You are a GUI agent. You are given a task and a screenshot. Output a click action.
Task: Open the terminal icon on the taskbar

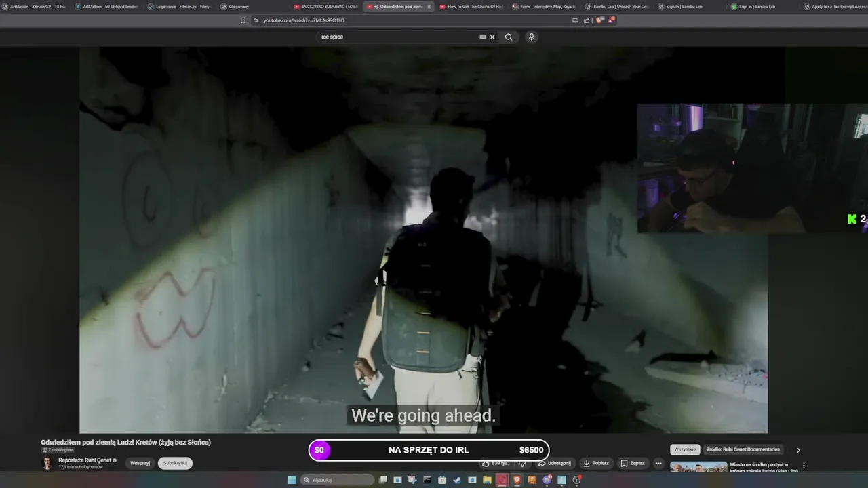[x=427, y=480]
